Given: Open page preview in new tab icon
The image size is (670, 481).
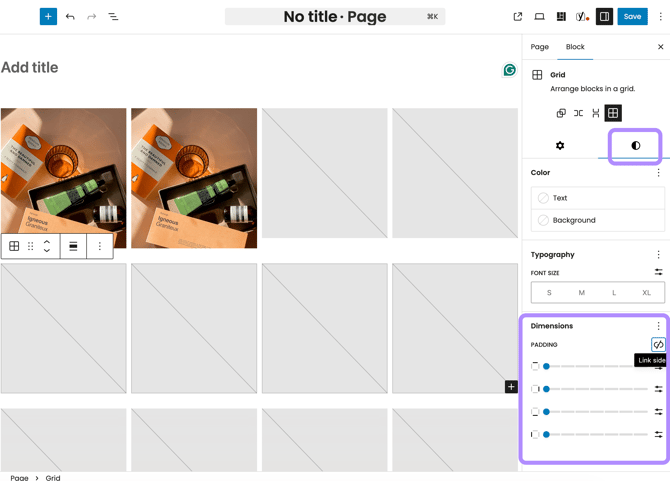Looking at the screenshot, I should 517,17.
